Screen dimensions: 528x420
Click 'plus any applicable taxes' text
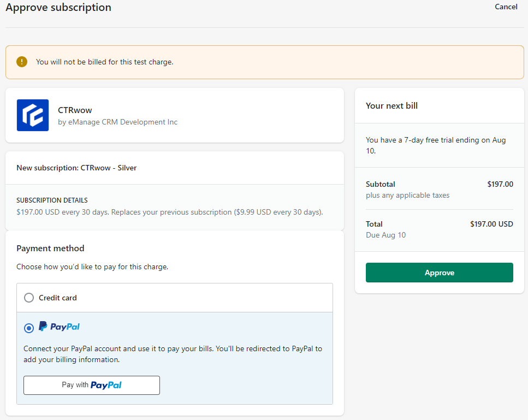[407, 196]
